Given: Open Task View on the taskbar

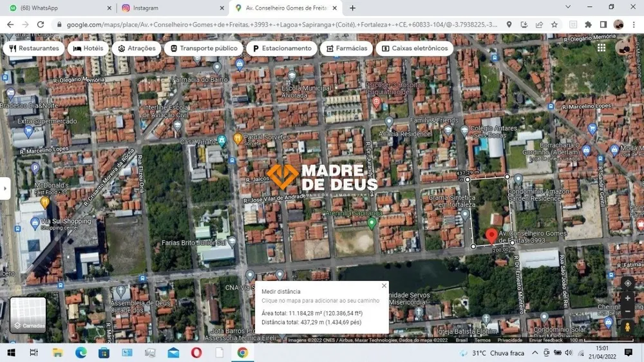Looking at the screenshot, I should 33,353.
